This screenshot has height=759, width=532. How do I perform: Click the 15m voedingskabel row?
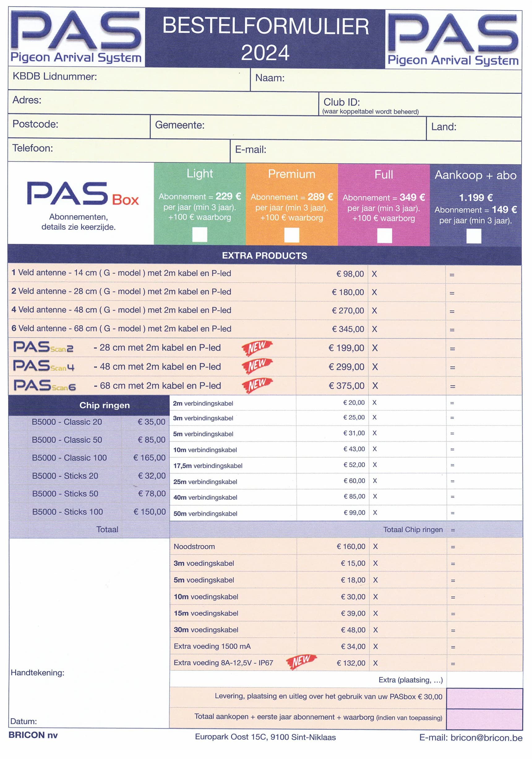click(x=346, y=613)
